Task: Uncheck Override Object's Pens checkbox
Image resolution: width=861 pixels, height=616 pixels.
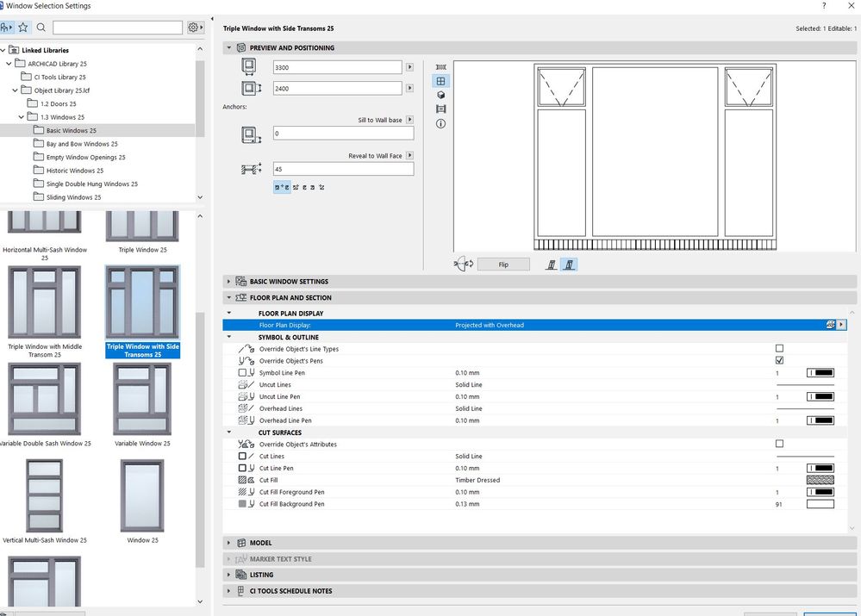Action: [x=779, y=361]
